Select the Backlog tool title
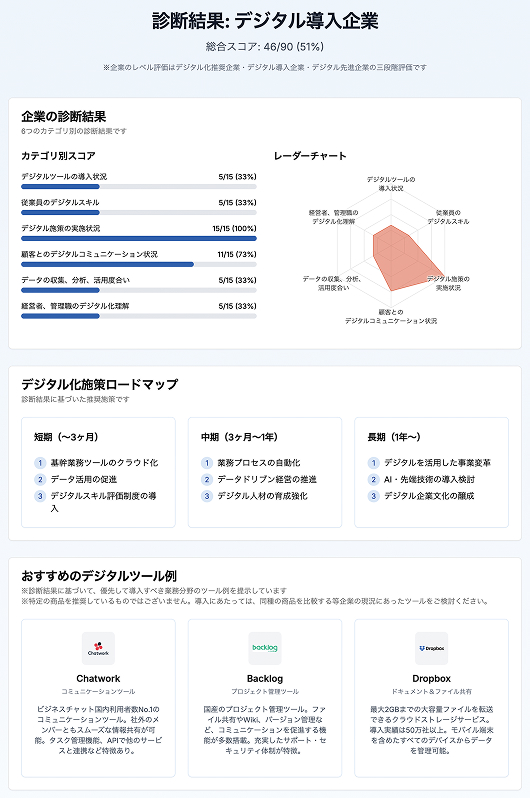The height and width of the screenshot is (798, 530). 265,678
